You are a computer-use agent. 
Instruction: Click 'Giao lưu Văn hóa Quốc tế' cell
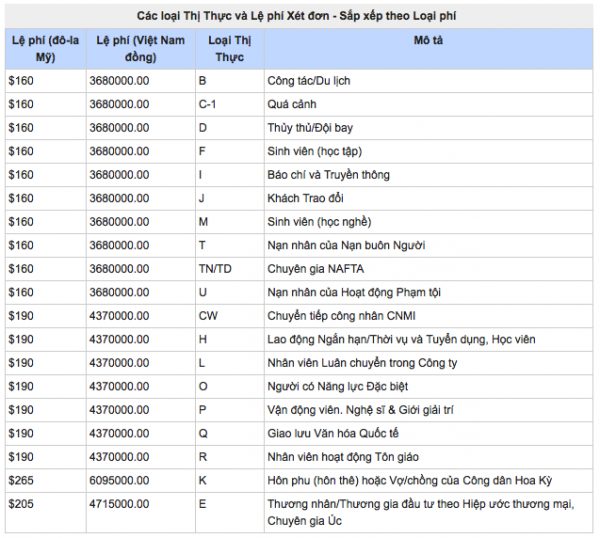(429, 434)
